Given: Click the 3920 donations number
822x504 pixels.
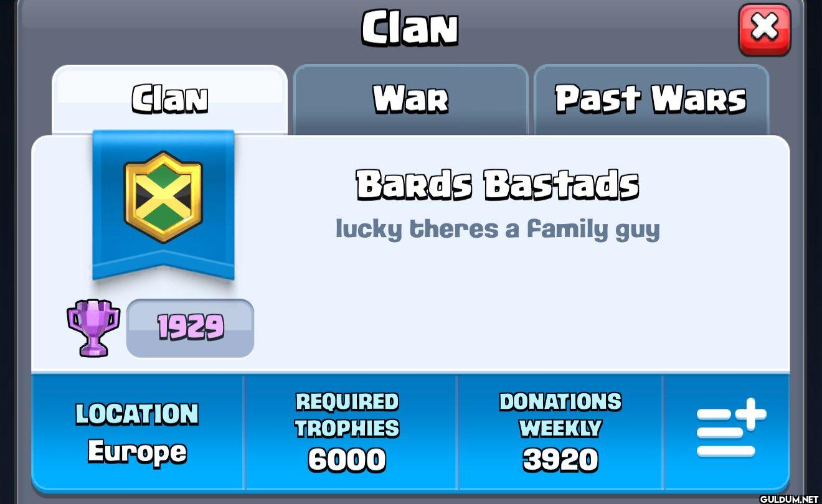Looking at the screenshot, I should coord(560,460).
